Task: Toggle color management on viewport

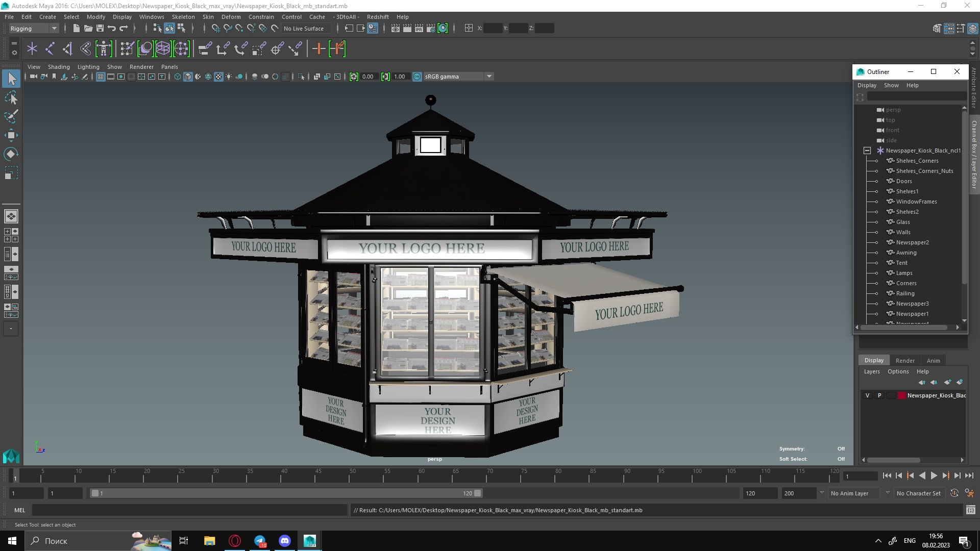Action: point(417,77)
